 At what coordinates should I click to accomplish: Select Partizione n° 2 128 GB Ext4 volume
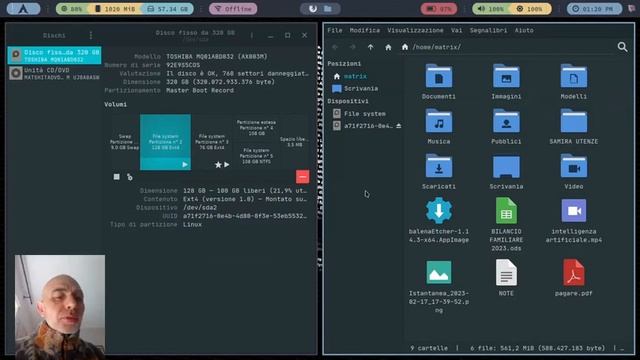coord(165,142)
